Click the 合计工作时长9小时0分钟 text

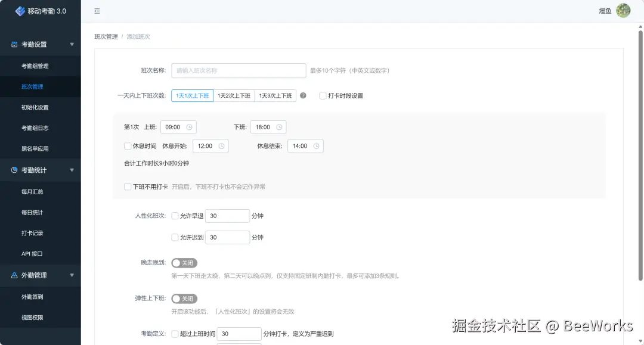(x=156, y=163)
